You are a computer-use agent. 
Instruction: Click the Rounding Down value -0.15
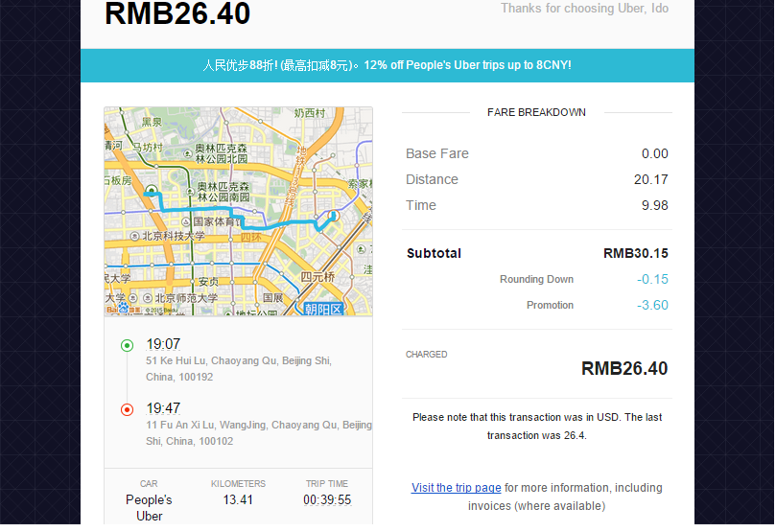[x=652, y=279]
